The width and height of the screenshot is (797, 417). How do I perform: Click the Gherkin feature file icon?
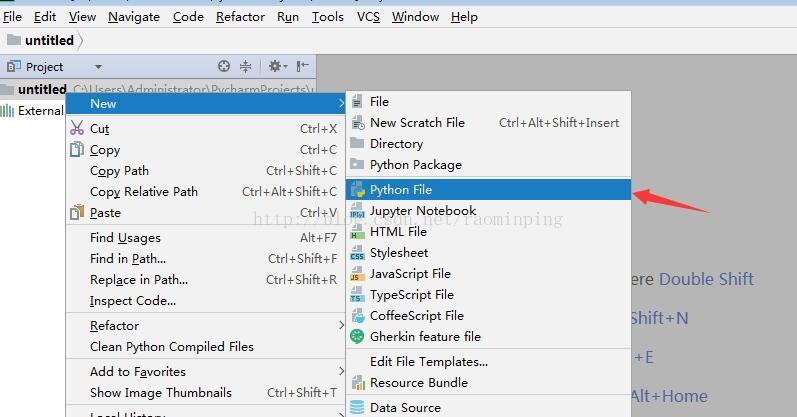[x=357, y=337]
